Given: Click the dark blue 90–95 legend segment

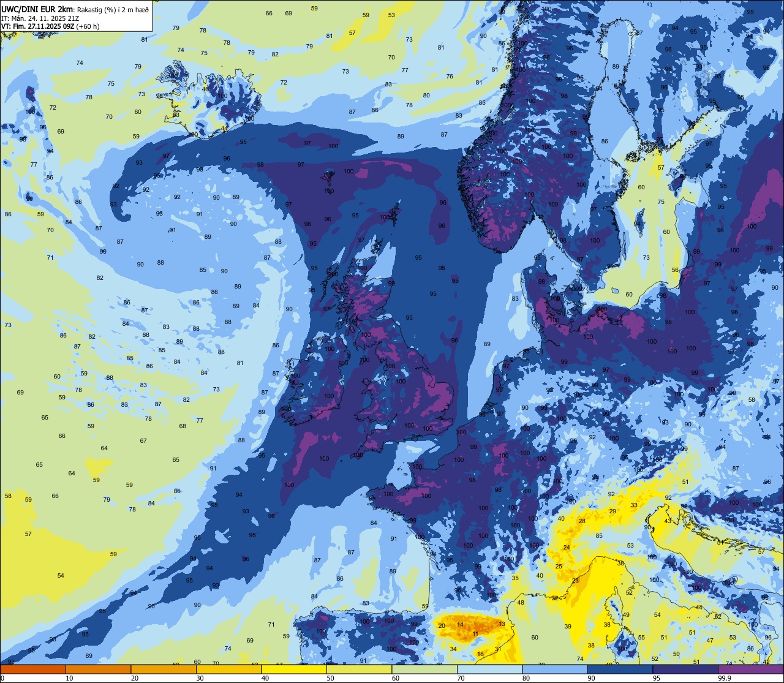Looking at the screenshot, I should click(620, 669).
